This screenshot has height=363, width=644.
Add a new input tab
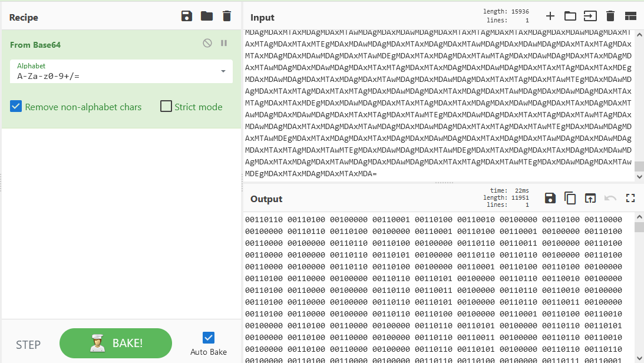click(x=550, y=16)
